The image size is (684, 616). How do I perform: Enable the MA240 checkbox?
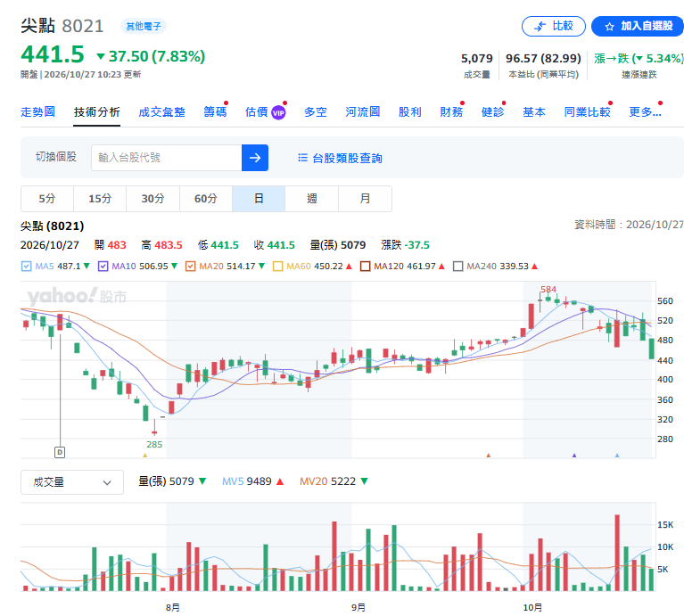coord(458,266)
